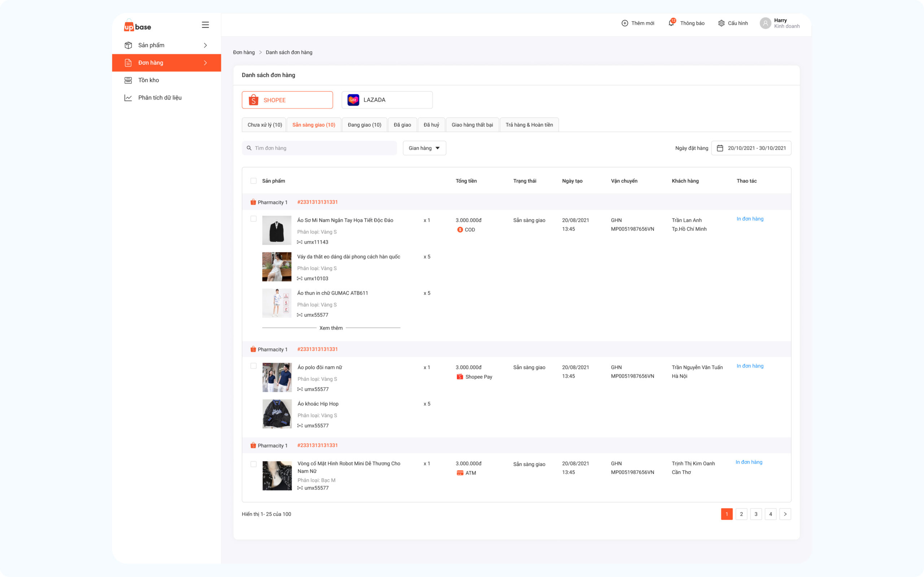The height and width of the screenshot is (577, 924).
Task: Open the Gian hàng dropdown
Action: click(424, 148)
